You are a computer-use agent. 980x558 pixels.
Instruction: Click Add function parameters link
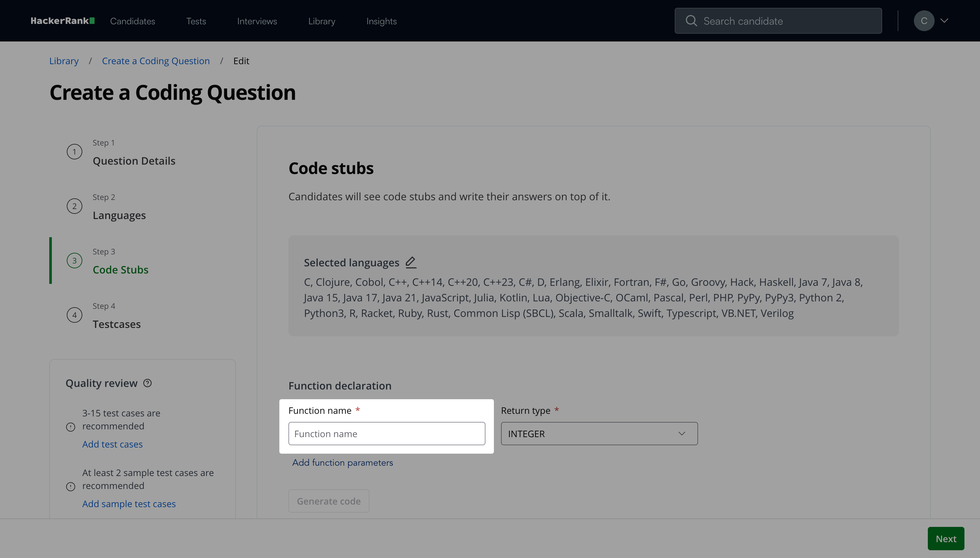pos(342,463)
